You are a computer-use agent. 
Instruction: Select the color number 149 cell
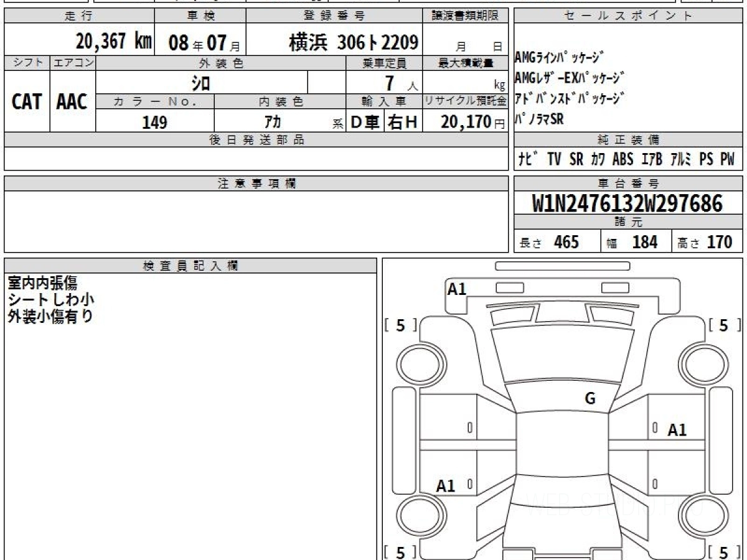click(x=154, y=122)
